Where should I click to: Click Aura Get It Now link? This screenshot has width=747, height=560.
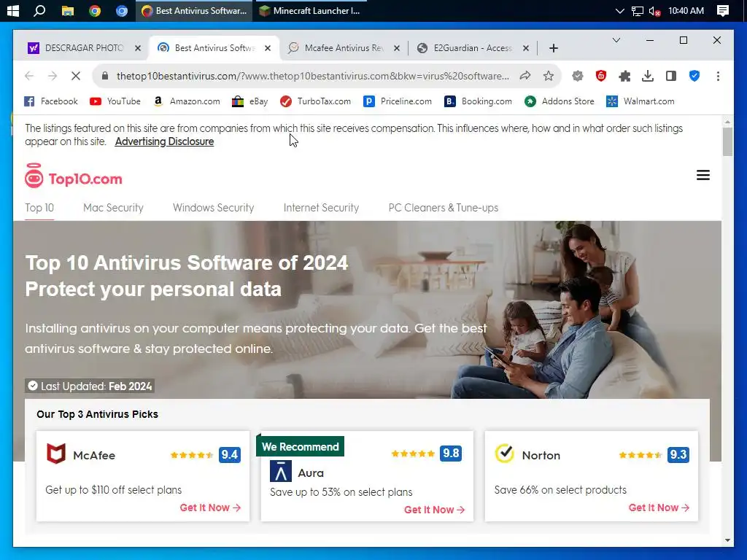pyautogui.click(x=435, y=510)
